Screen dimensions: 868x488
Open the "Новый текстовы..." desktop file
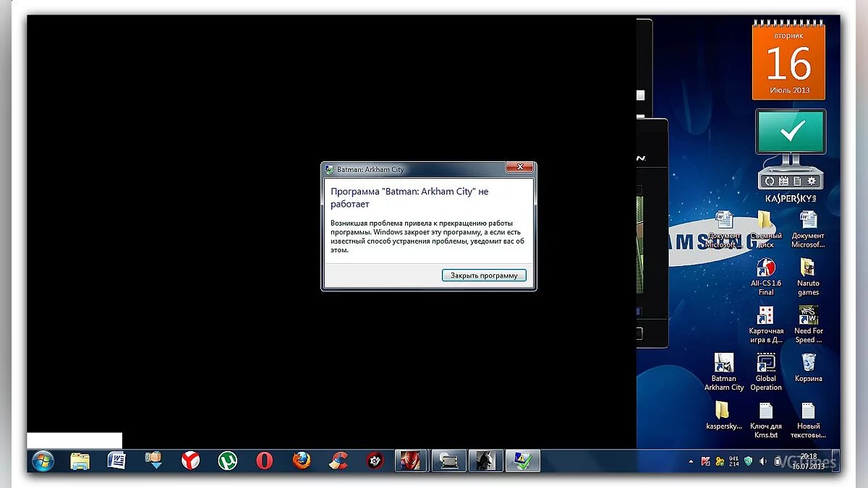coord(808,420)
